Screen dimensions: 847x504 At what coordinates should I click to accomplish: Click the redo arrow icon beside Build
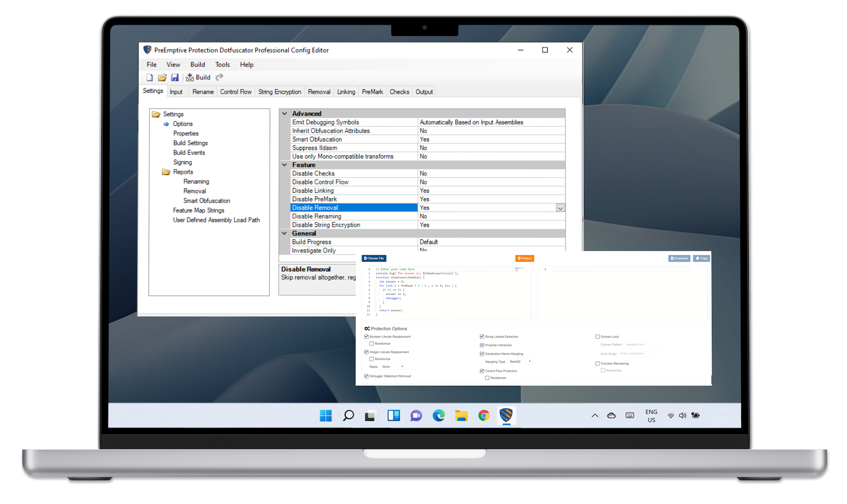point(219,77)
